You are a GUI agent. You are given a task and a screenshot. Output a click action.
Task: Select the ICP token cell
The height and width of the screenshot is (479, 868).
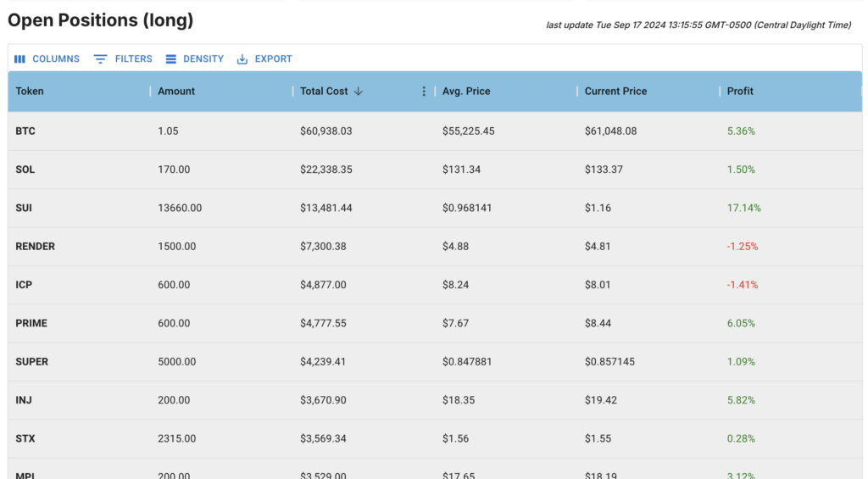click(79, 285)
